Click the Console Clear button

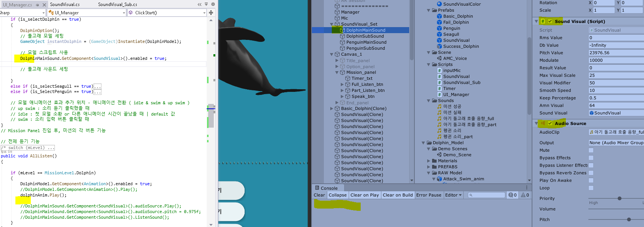[x=319, y=195]
